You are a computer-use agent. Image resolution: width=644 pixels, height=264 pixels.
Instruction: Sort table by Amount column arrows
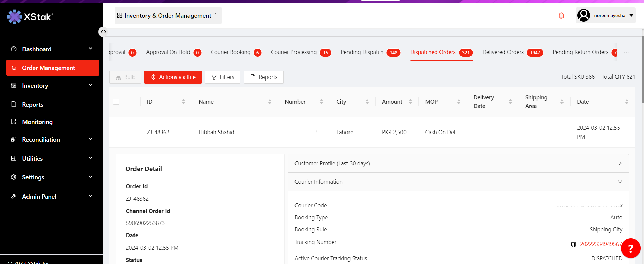[410, 102]
